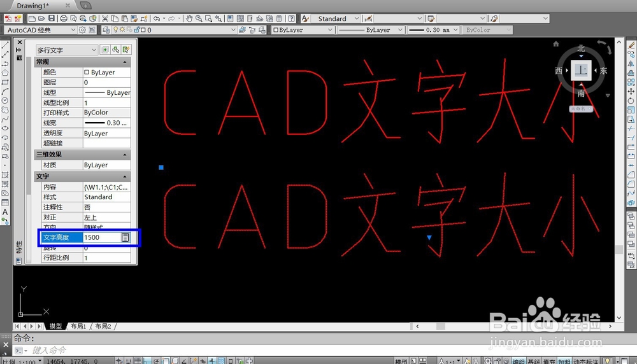Image resolution: width=637 pixels, height=364 pixels.
Task: Open the text height calculator button
Action: click(x=125, y=237)
